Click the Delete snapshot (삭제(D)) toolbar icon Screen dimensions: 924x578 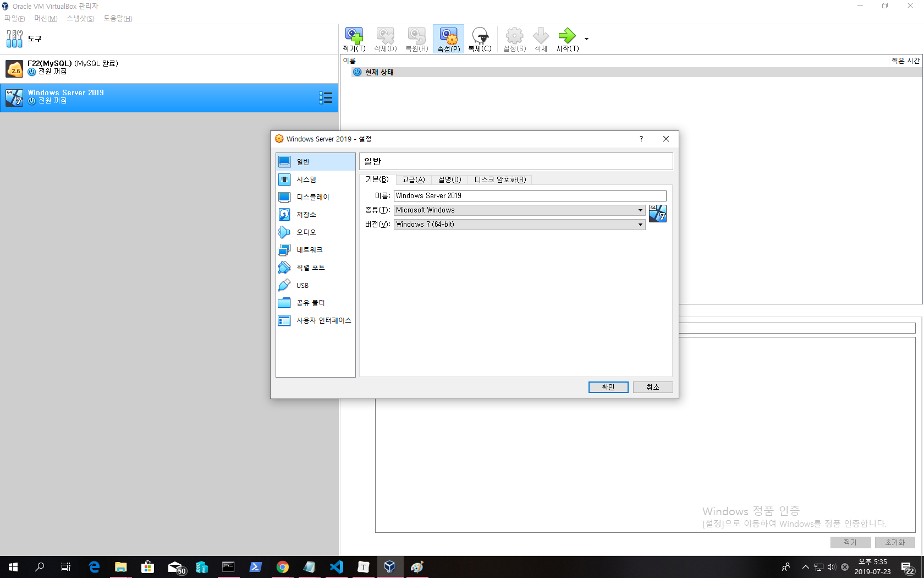pyautogui.click(x=385, y=39)
